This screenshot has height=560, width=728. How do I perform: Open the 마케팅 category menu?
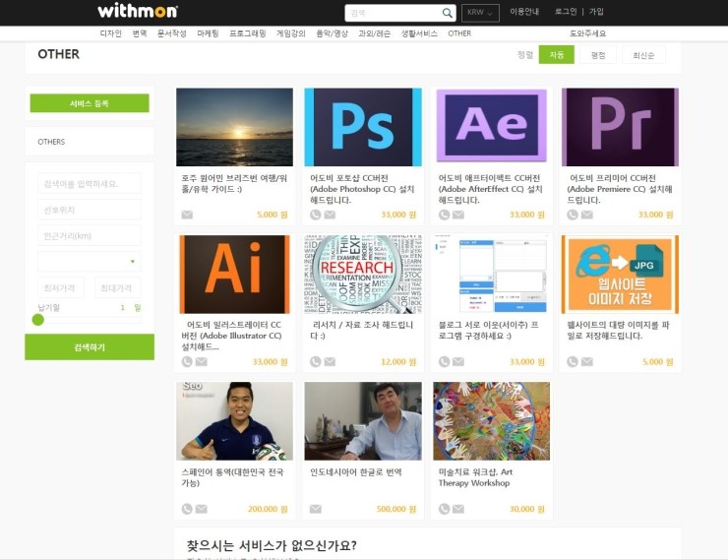coord(208,33)
